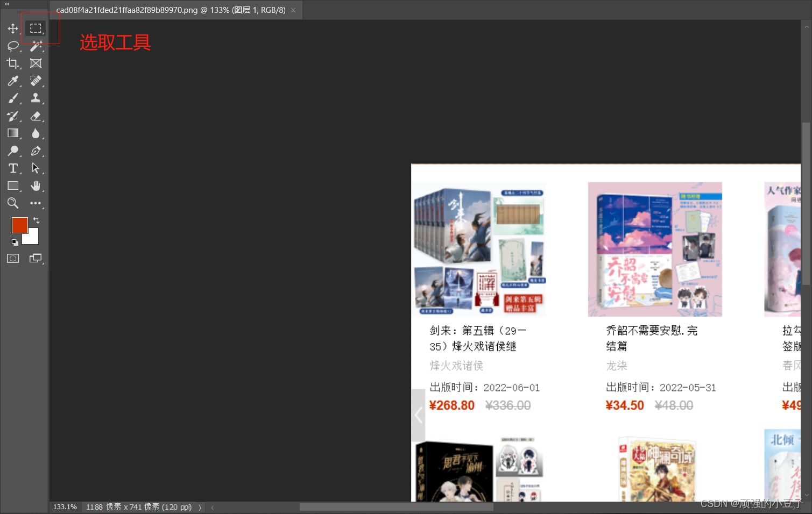Click the black 思君 book cover image
The image size is (812, 514).
tap(454, 472)
